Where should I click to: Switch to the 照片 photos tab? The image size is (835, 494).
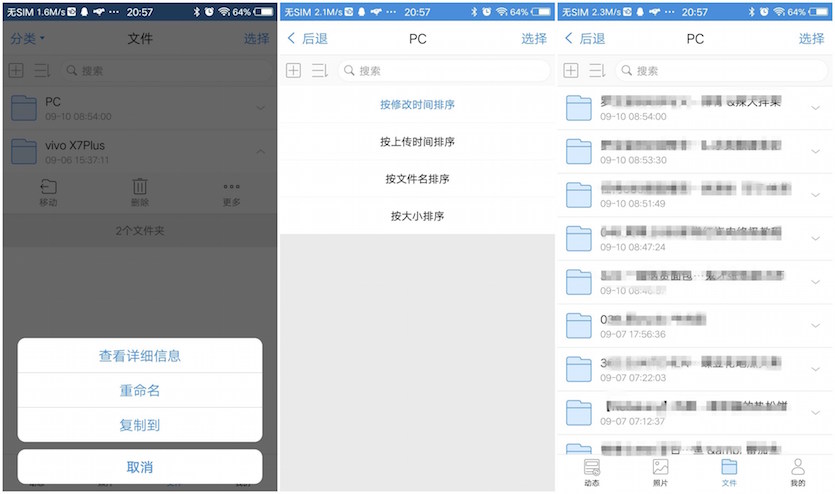pyautogui.click(x=660, y=472)
